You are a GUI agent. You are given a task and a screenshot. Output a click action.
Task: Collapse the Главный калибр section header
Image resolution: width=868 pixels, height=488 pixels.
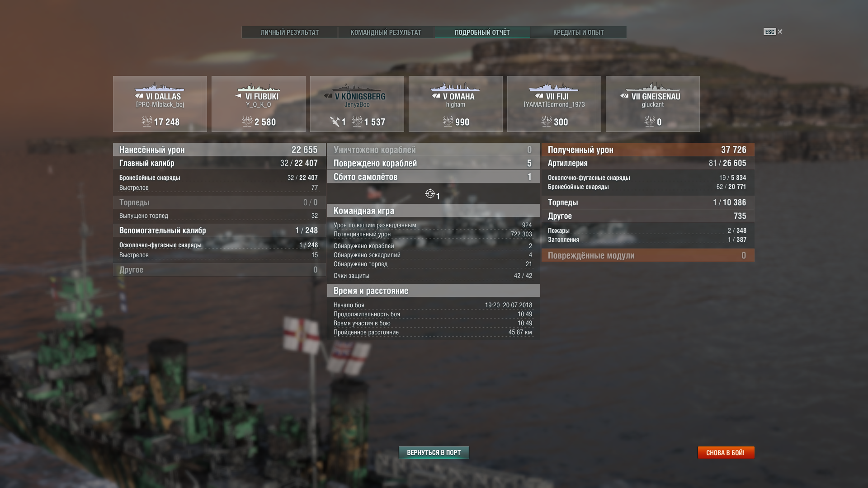click(x=219, y=163)
